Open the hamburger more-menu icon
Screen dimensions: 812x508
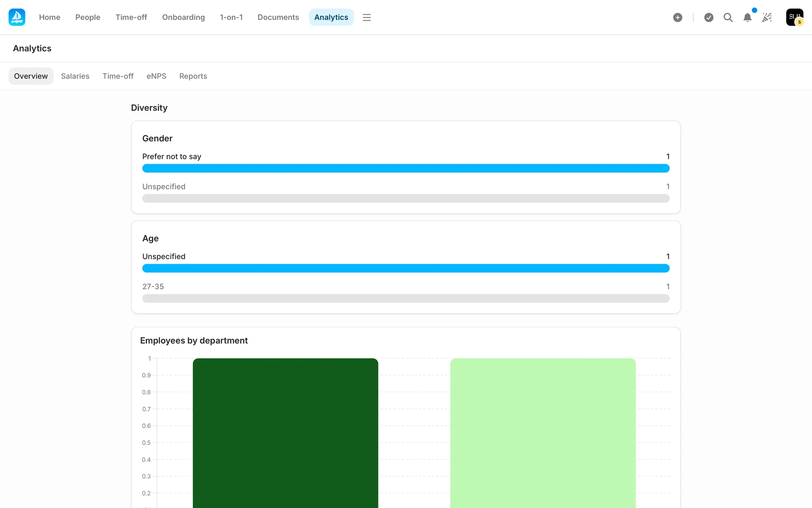tap(367, 17)
